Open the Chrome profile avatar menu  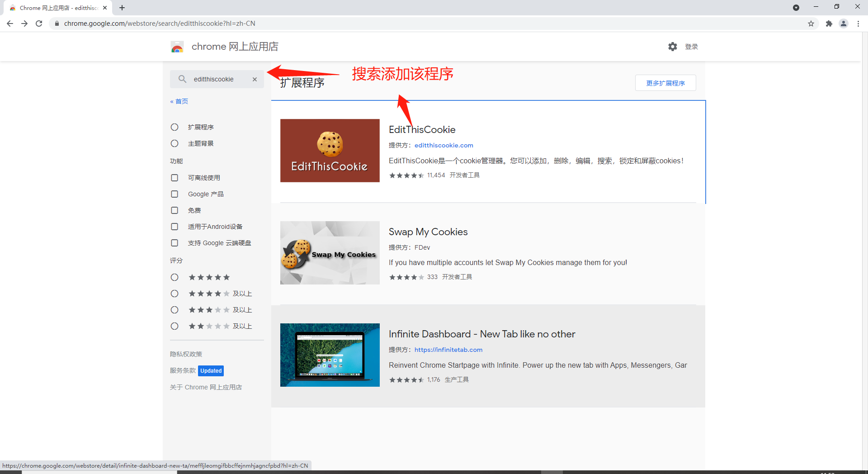(844, 24)
